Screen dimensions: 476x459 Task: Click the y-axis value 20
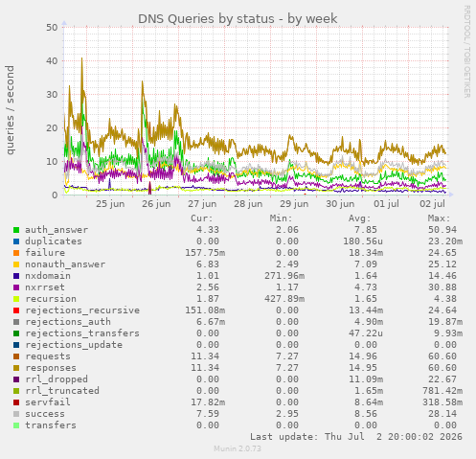coord(52,128)
